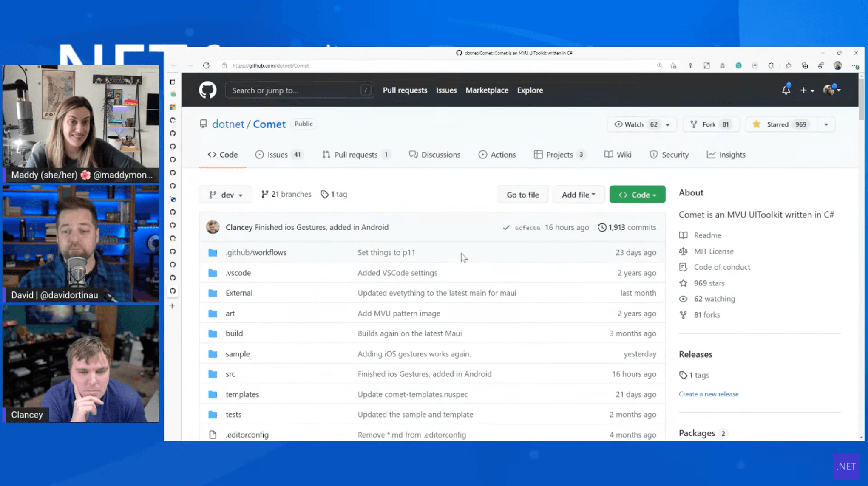This screenshot has width=868, height=486.
Task: Click the repository book icon beside dotnet
Action: (203, 124)
